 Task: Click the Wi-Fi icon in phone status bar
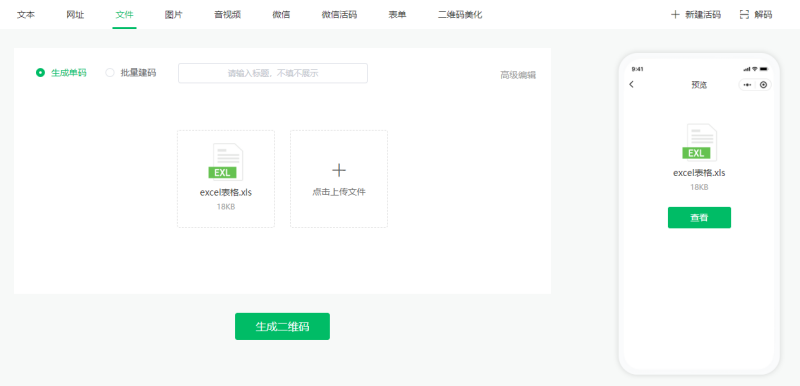coord(755,69)
